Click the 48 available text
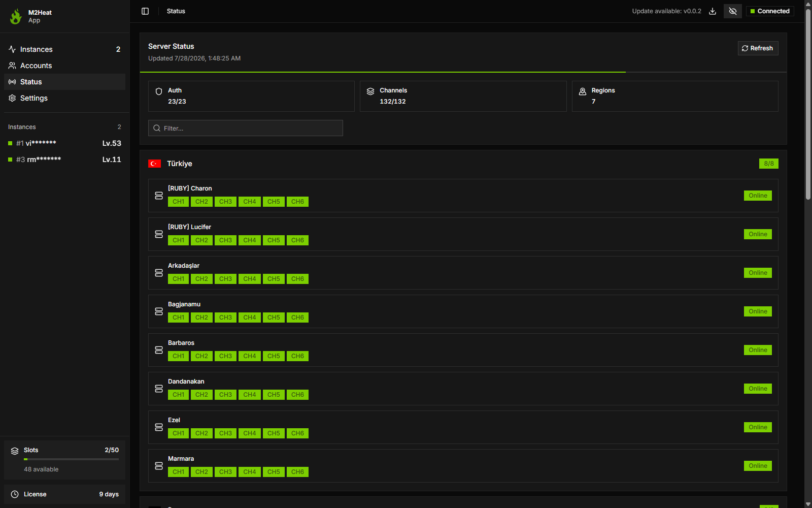 41,469
